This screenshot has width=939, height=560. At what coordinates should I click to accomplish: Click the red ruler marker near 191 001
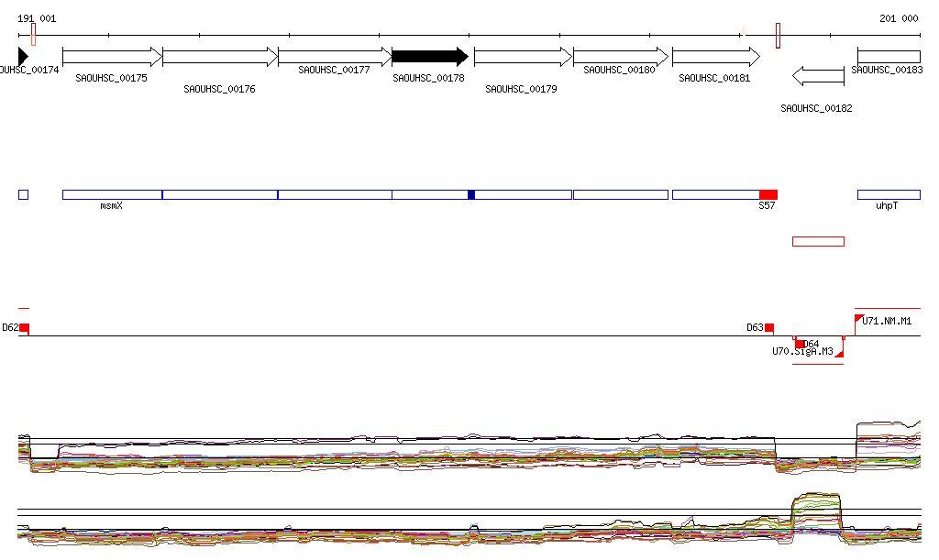[34, 34]
